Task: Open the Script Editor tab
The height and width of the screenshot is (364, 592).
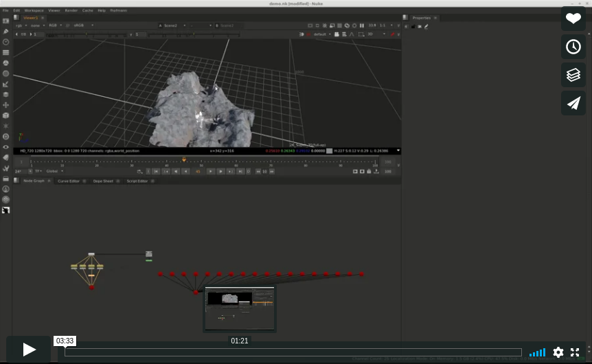Action: pos(137,181)
